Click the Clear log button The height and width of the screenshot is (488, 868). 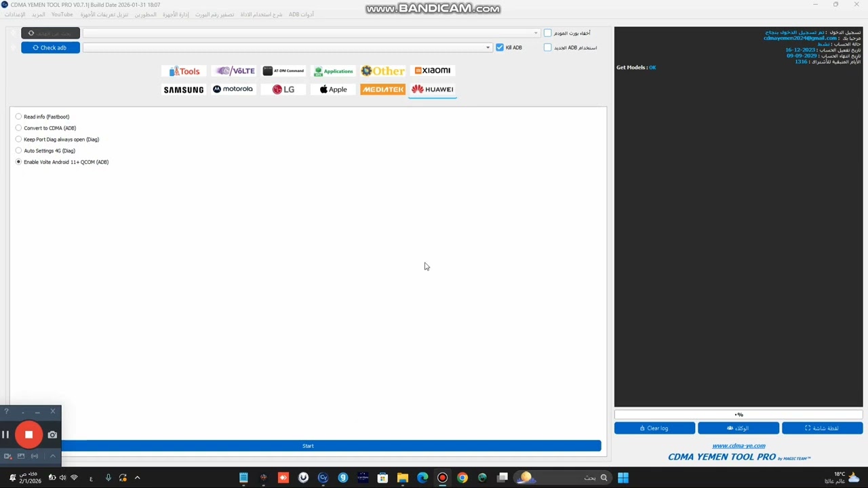tap(654, 428)
